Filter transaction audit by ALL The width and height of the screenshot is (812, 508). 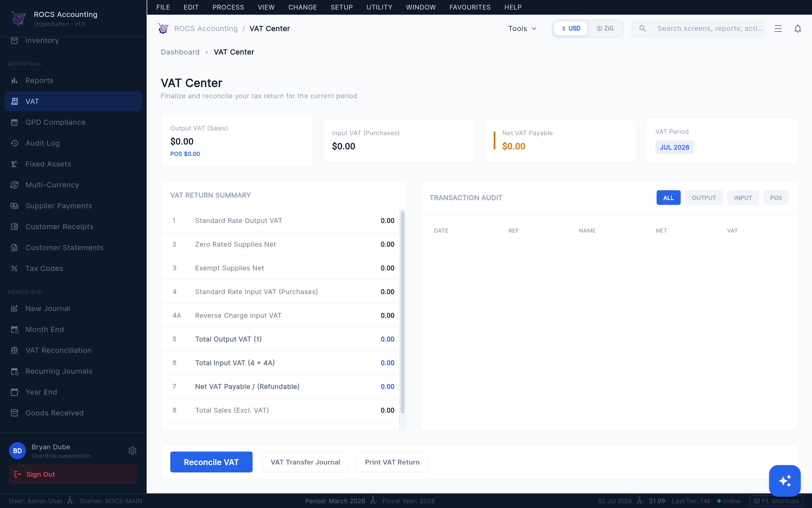(668, 198)
